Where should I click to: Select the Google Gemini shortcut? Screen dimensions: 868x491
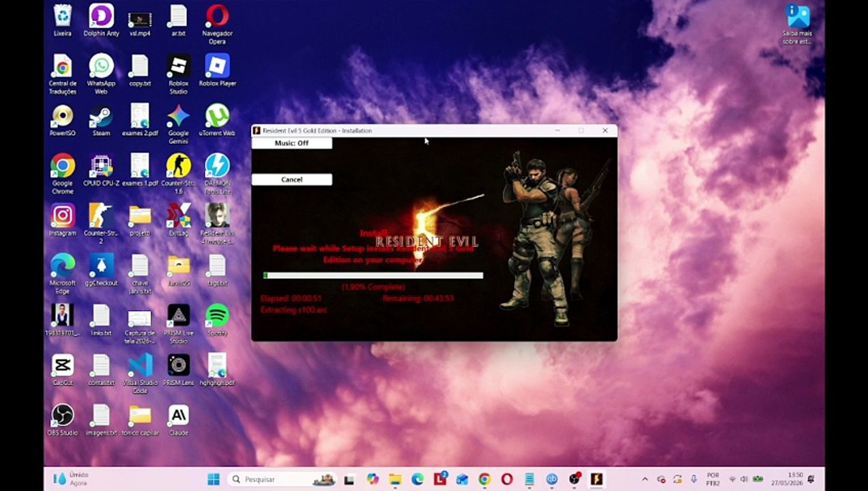(x=178, y=124)
